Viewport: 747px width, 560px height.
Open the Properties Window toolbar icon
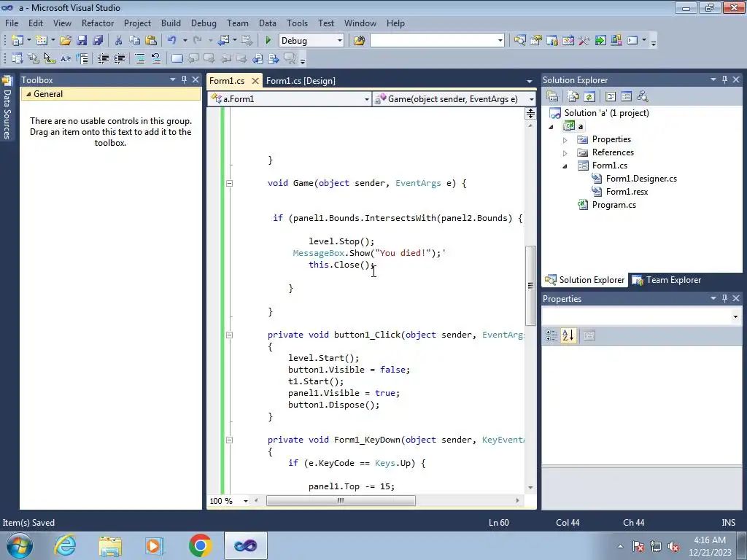[x=536, y=41]
